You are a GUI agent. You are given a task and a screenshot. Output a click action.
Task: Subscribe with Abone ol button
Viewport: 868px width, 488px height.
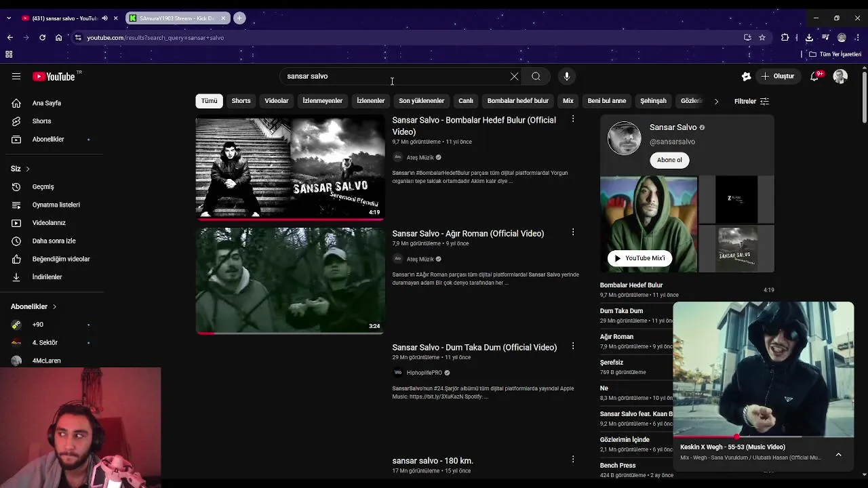pos(669,160)
